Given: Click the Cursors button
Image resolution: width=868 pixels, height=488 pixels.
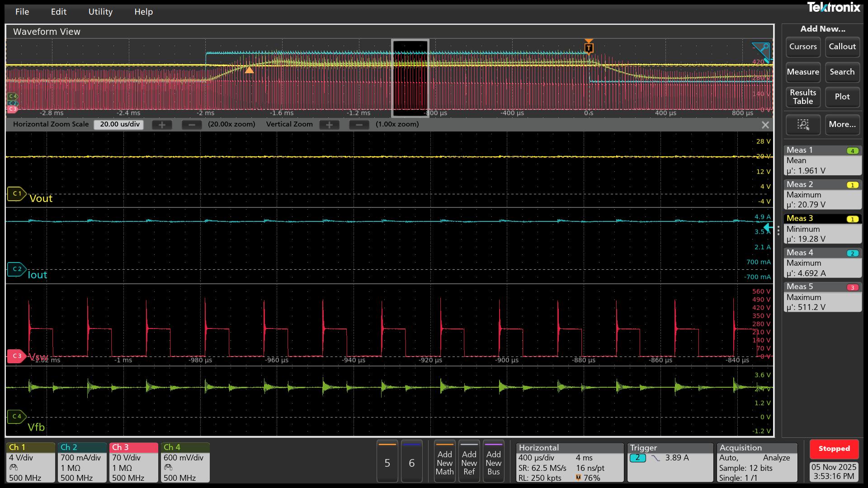Looking at the screenshot, I should 802,47.
